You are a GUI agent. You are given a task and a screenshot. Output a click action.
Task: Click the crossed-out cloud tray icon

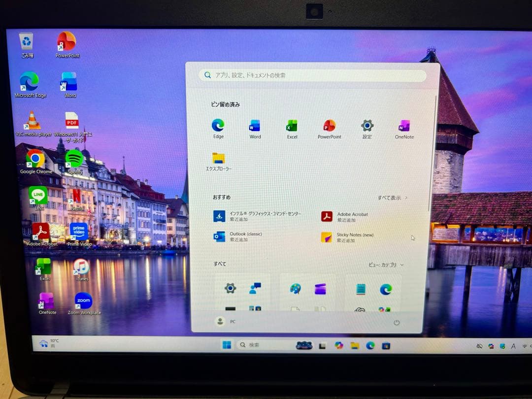[479, 346]
